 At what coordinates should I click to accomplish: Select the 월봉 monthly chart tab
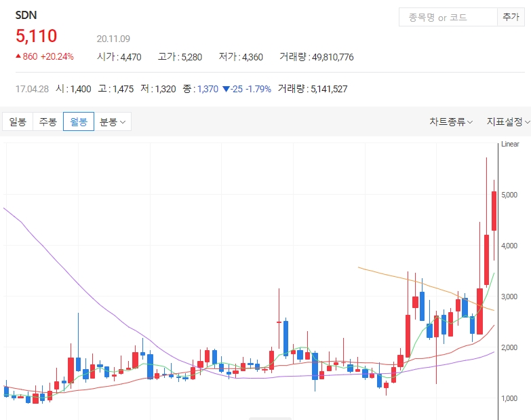tap(79, 121)
